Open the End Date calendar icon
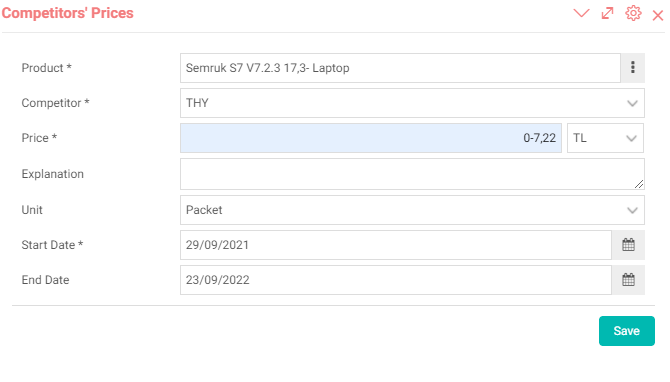 point(628,280)
